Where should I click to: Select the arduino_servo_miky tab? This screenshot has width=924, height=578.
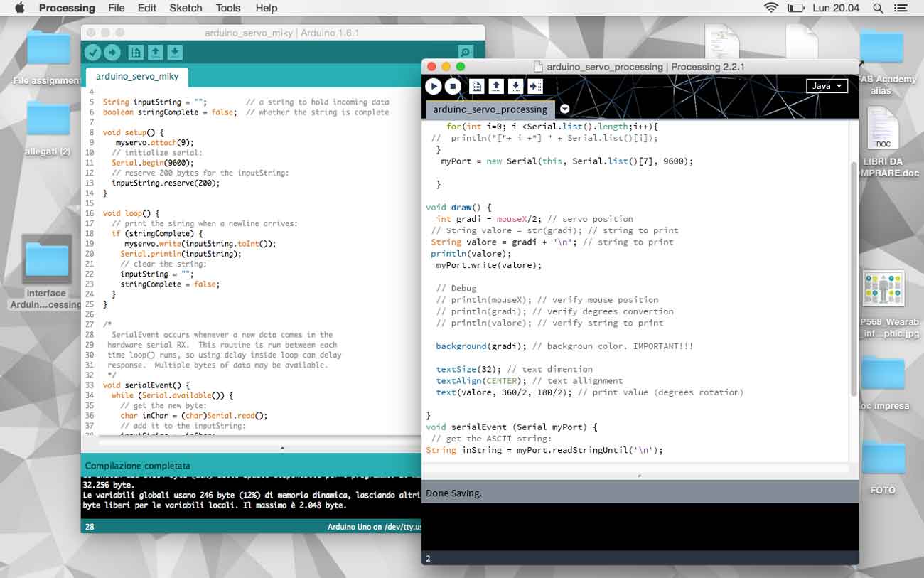pyautogui.click(x=137, y=76)
